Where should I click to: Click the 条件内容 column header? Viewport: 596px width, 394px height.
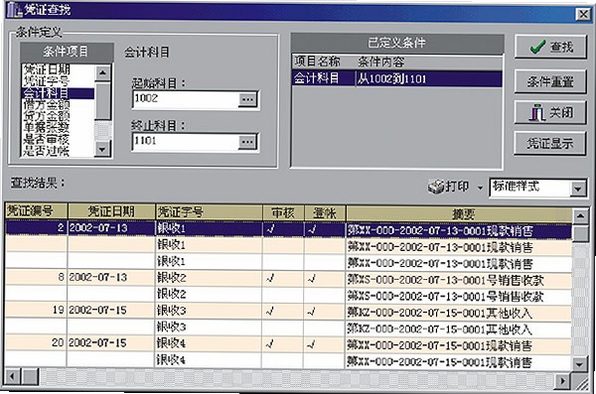(381, 61)
